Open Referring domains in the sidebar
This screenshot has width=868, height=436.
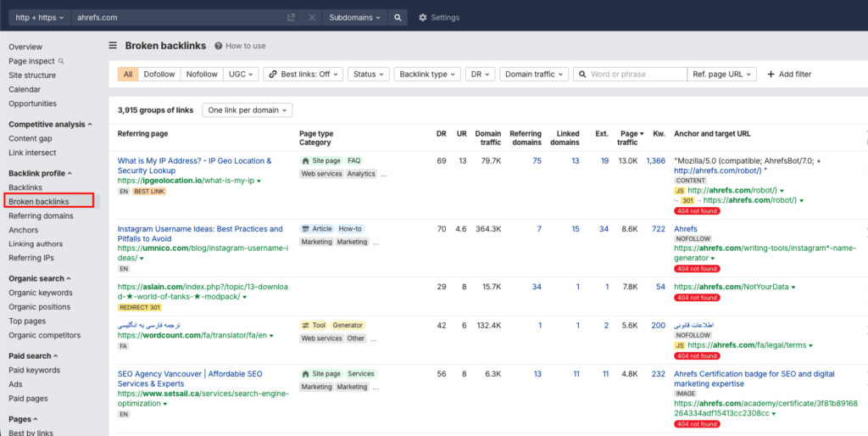tap(41, 216)
